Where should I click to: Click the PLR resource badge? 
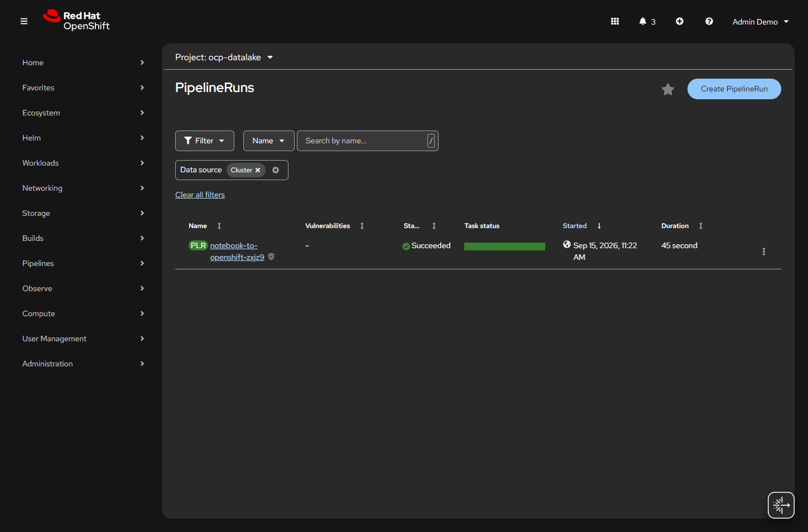198,245
